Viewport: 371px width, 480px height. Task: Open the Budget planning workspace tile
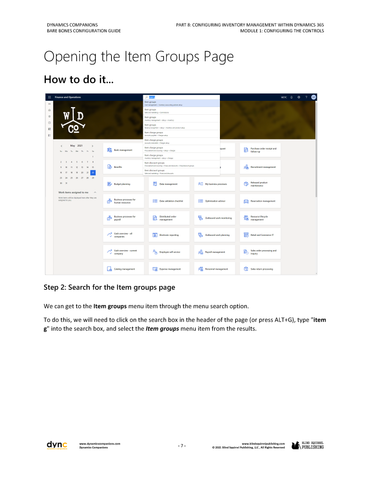point(123,184)
